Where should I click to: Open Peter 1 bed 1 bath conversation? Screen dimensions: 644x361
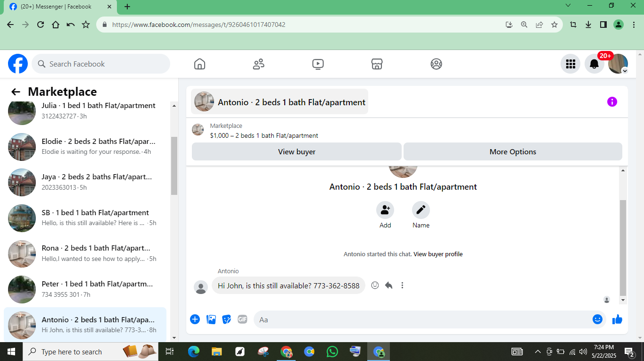tap(85, 289)
